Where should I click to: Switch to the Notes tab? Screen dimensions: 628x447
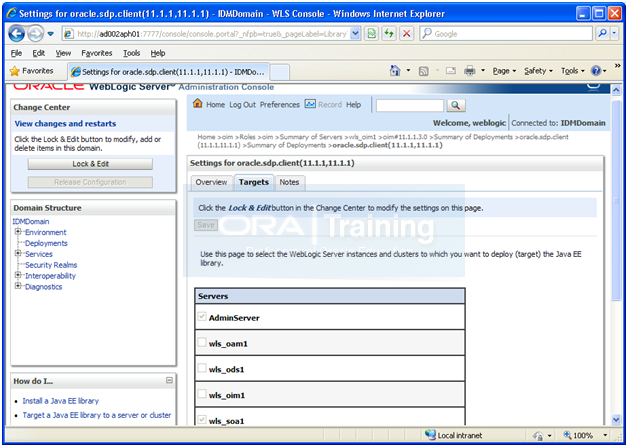[x=289, y=182]
